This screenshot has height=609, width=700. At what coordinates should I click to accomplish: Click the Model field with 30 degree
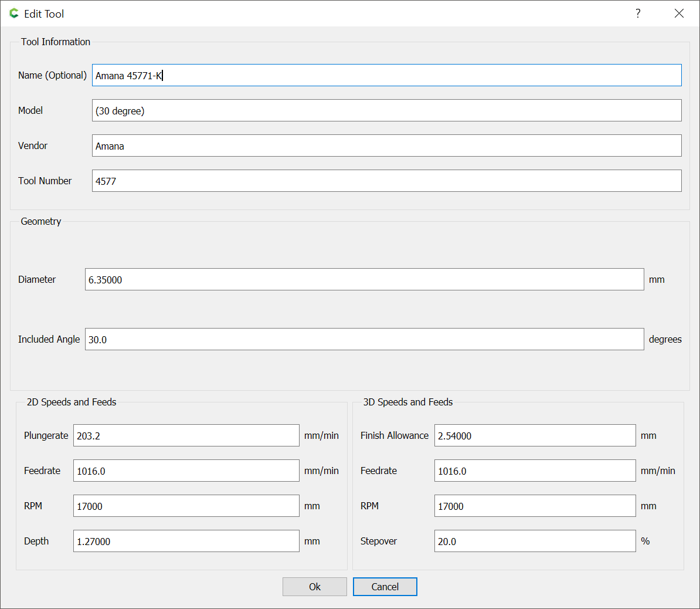386,110
